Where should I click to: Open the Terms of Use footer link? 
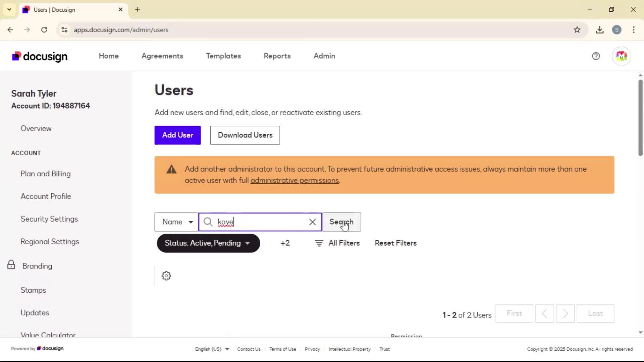click(283, 349)
